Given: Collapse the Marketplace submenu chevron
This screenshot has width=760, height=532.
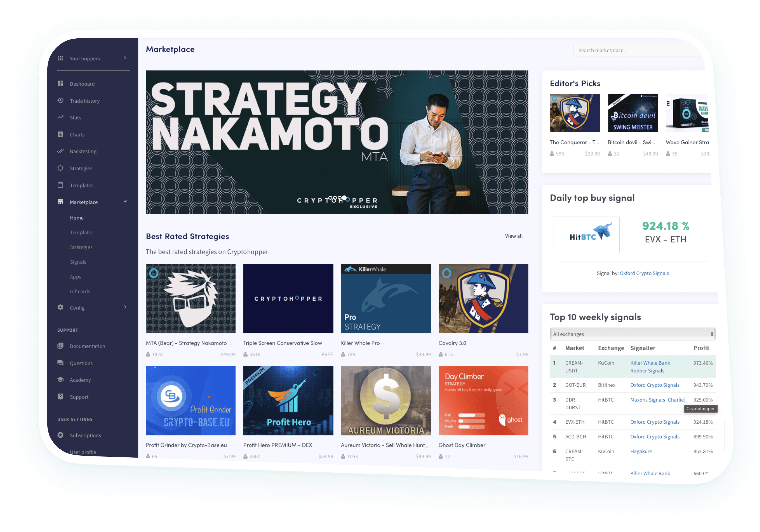Looking at the screenshot, I should point(125,202).
